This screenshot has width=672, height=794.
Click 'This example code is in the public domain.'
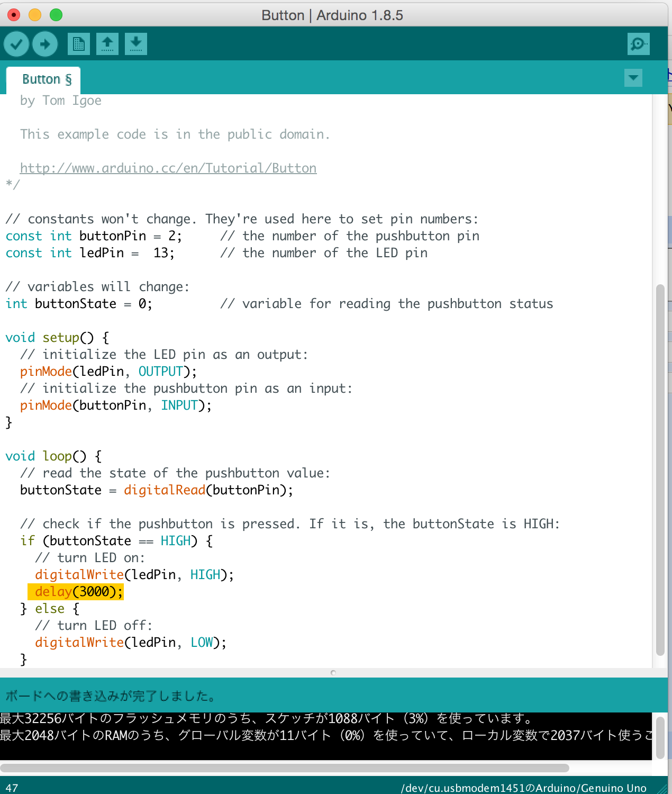[175, 134]
